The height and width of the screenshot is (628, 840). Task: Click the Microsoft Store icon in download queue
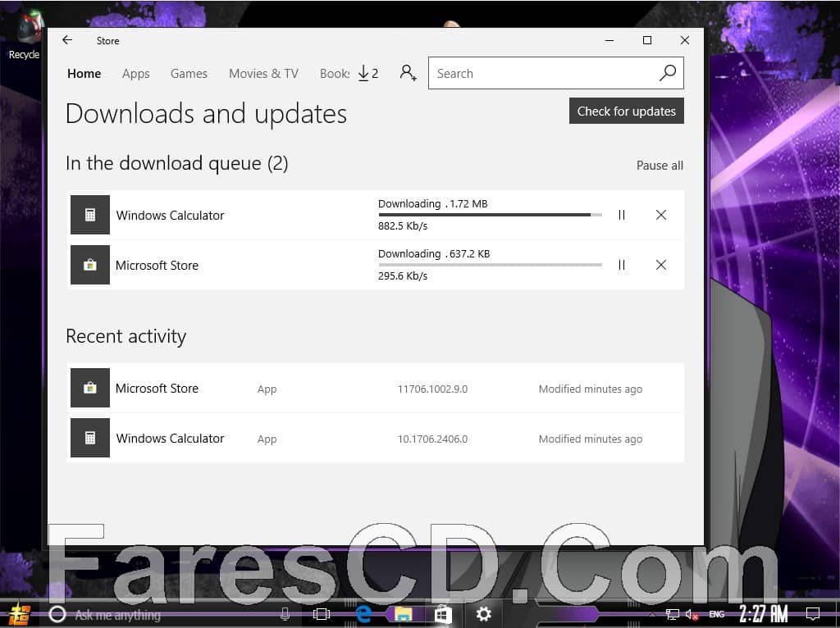90,265
